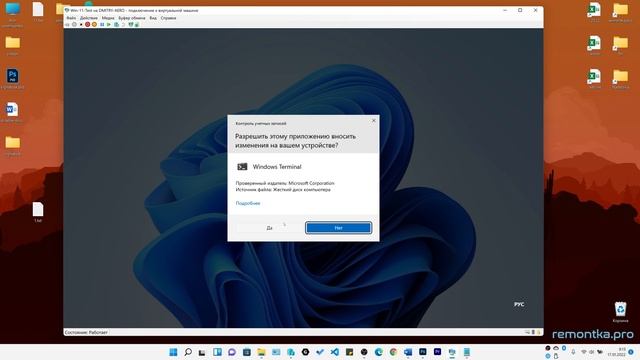Open Google Chrome from taskbar

[393, 352]
